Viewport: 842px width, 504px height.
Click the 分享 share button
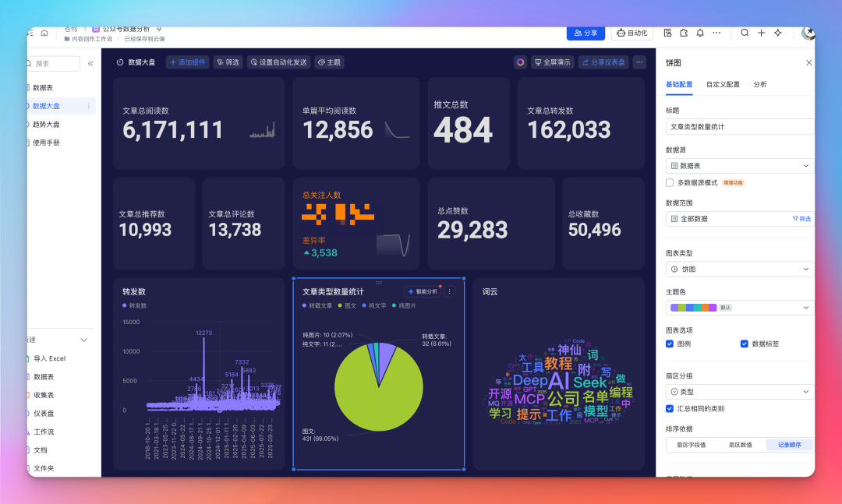[586, 33]
